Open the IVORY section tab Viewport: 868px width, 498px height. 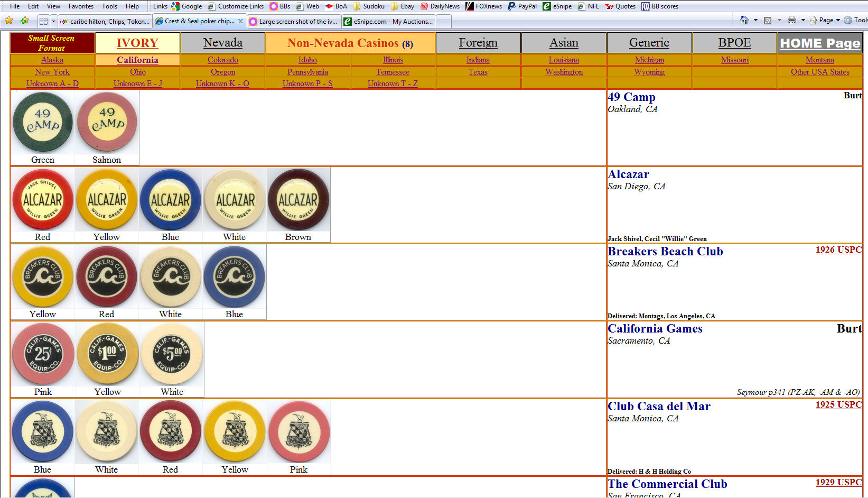[137, 43]
